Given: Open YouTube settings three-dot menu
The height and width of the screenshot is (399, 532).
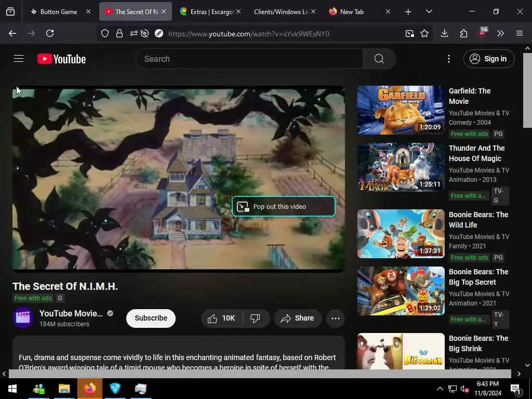Looking at the screenshot, I should point(448,59).
